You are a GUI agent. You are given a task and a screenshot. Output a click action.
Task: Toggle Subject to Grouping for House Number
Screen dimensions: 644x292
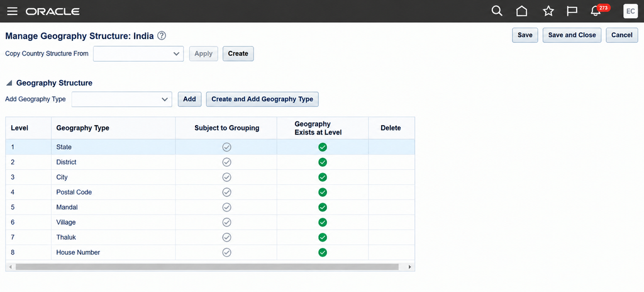[226, 252]
